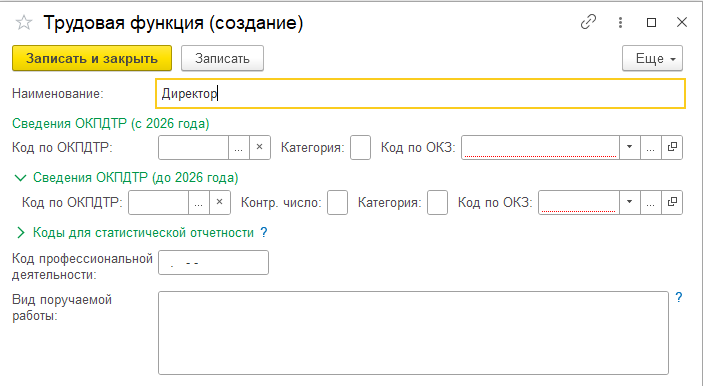
Task: Clear ОКПДТР code in 2026 section
Action: click(x=260, y=147)
